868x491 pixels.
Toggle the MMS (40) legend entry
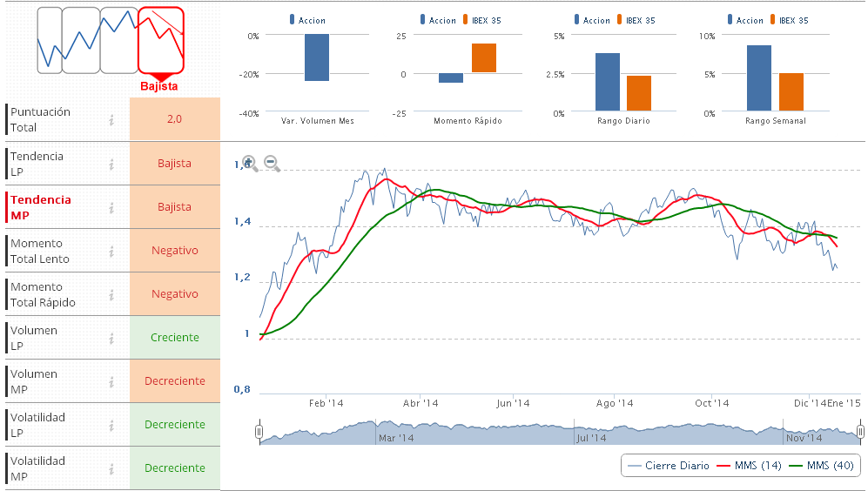(x=820, y=466)
